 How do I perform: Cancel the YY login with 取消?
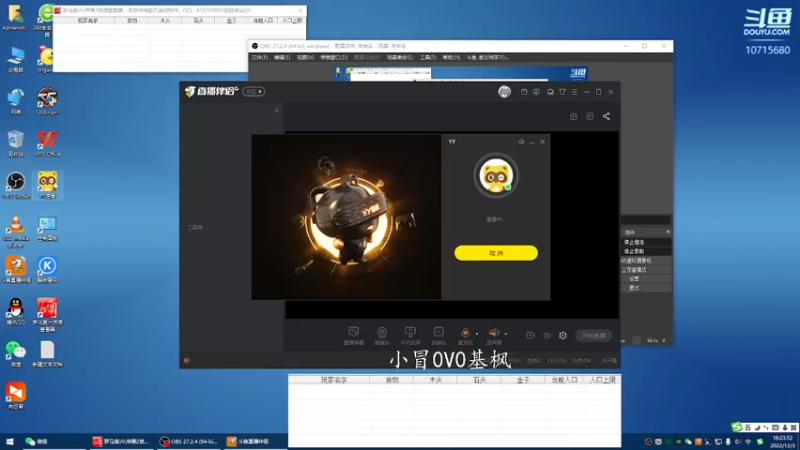(496, 253)
